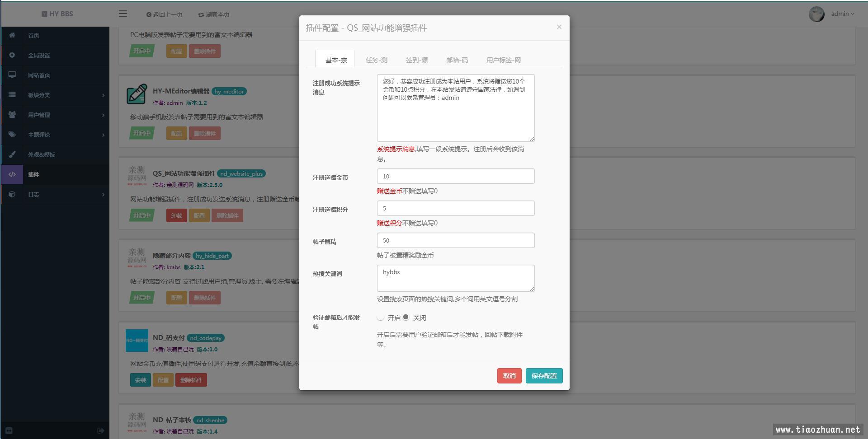Click the nd_codepay plugin tag
This screenshot has height=439, width=868.
click(206, 338)
